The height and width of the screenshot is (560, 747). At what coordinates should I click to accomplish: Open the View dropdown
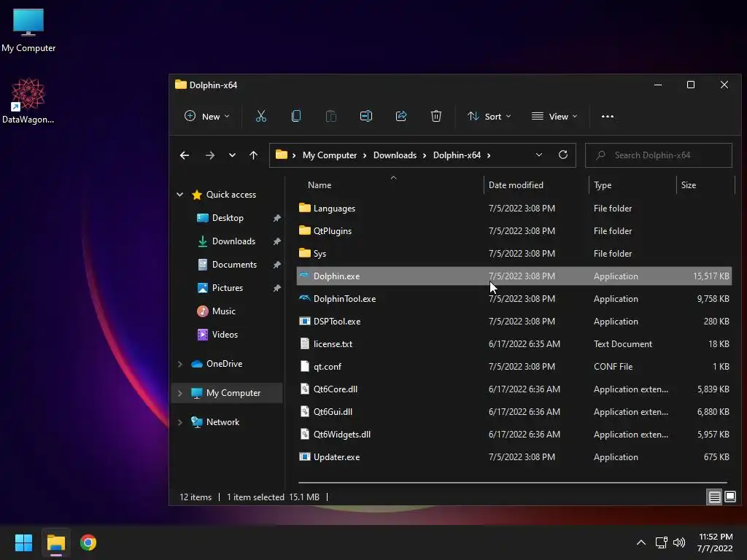click(554, 116)
